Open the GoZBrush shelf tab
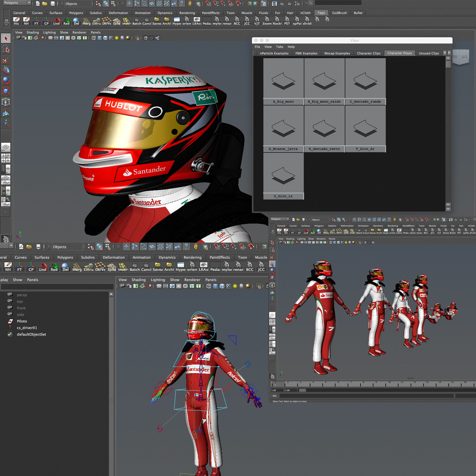 coord(339,13)
